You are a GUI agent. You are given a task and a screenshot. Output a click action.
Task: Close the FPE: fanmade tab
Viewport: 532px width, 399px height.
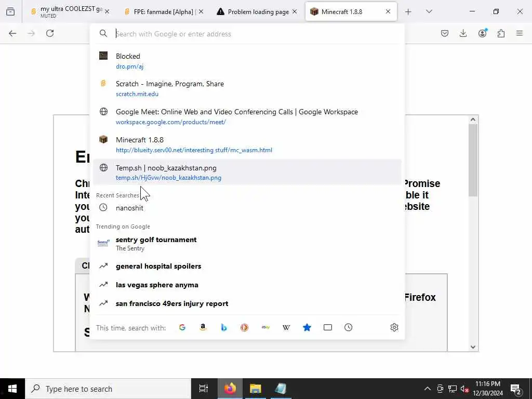(x=201, y=11)
